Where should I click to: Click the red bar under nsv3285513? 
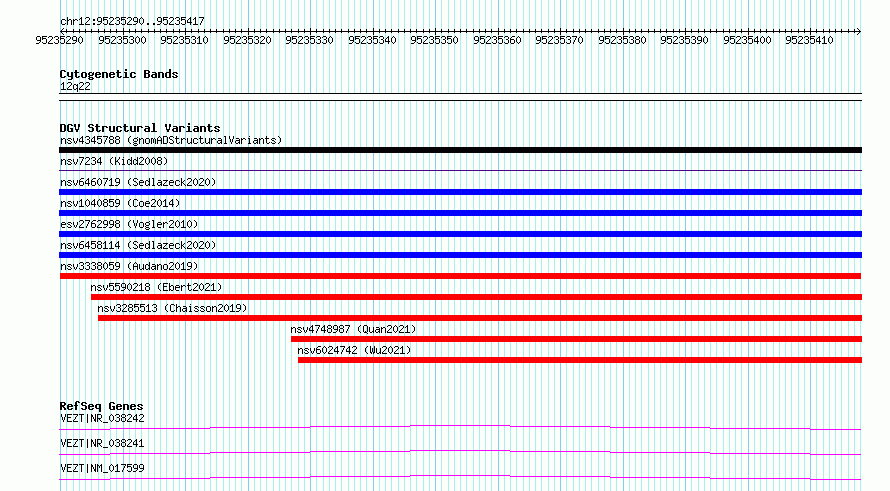click(480, 318)
